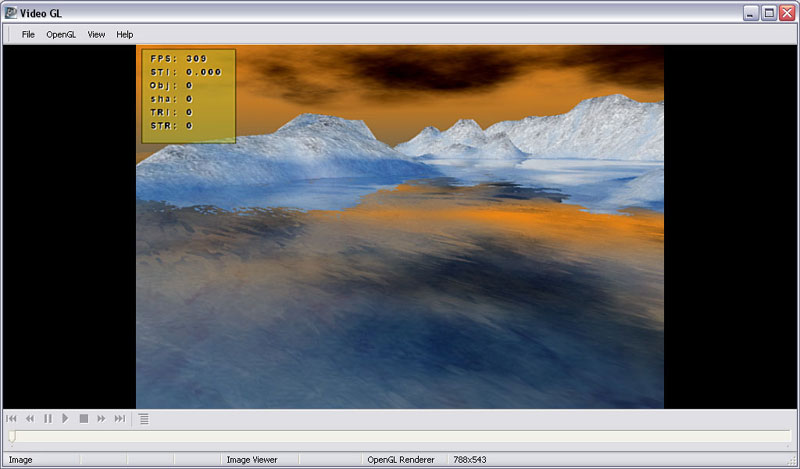The height and width of the screenshot is (469, 800).
Task: Pause the video playback
Action: [47, 419]
